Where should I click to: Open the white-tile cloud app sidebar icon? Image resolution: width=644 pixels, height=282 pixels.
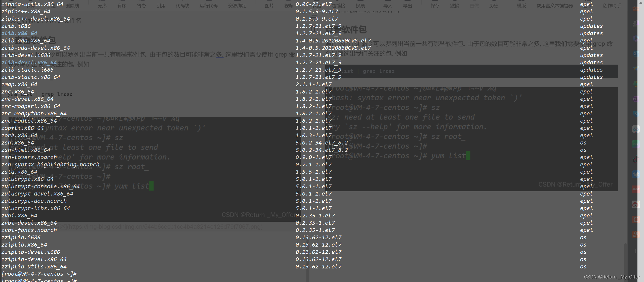(636, 129)
